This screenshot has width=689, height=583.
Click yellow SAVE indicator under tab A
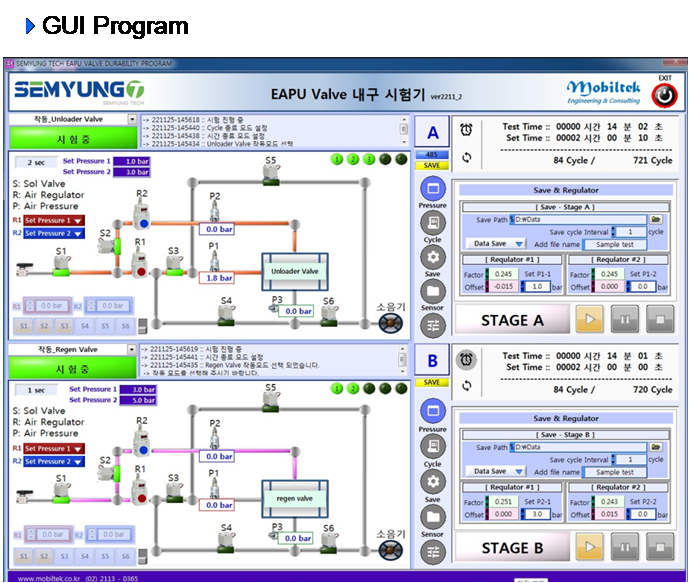(432, 166)
